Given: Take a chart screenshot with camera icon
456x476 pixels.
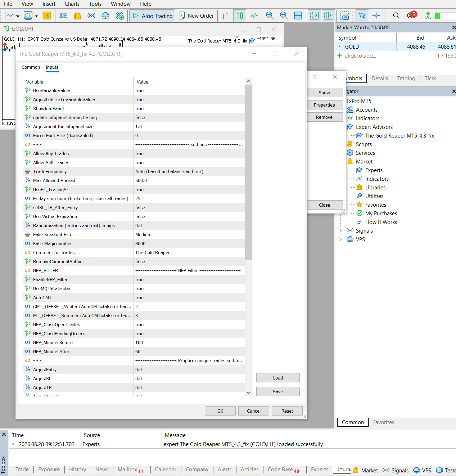Looking at the screenshot, I should 344,15.
